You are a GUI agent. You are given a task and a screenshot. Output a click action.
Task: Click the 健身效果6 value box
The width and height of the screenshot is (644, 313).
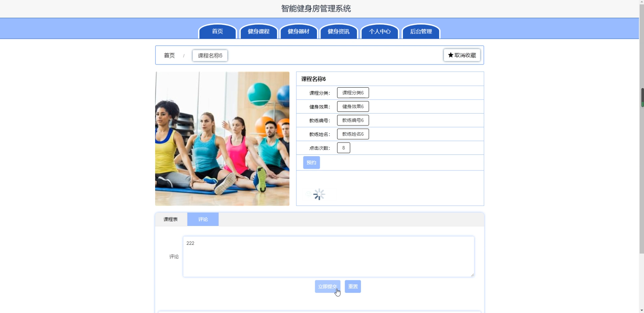pyautogui.click(x=353, y=106)
